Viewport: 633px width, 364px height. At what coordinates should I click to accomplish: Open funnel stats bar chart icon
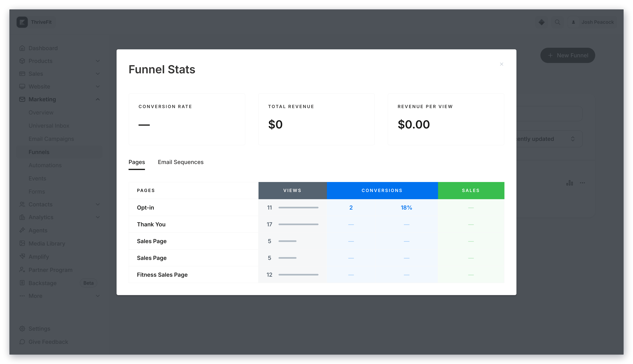click(569, 183)
